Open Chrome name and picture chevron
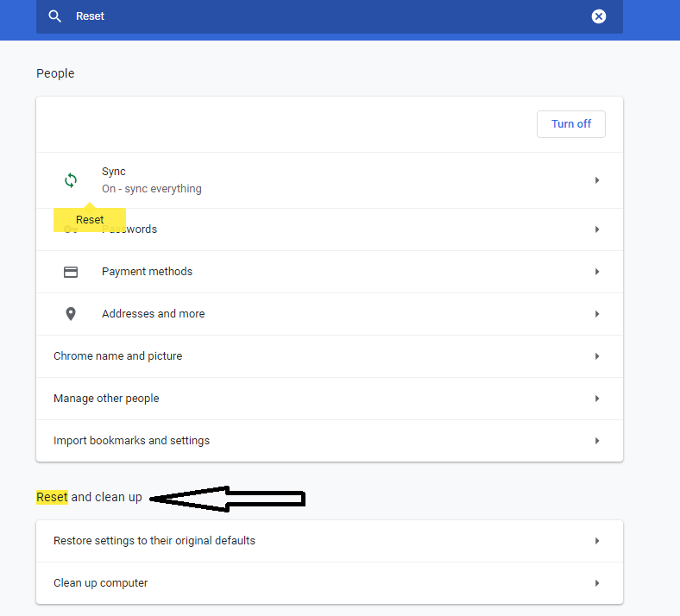 [596, 356]
